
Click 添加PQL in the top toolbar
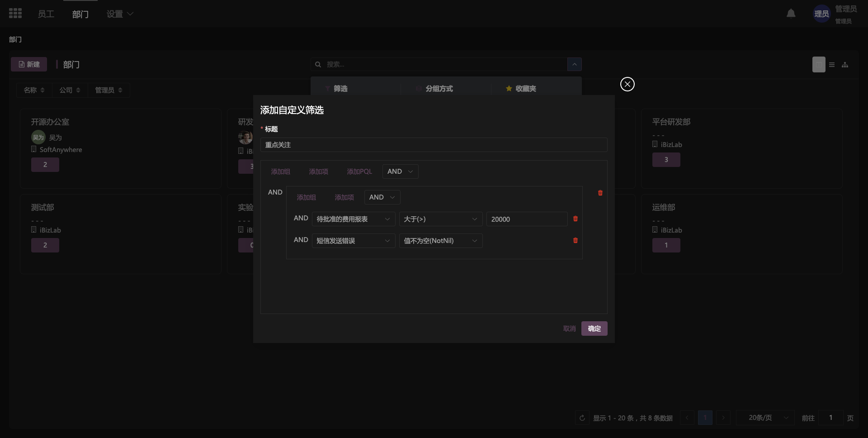(359, 171)
